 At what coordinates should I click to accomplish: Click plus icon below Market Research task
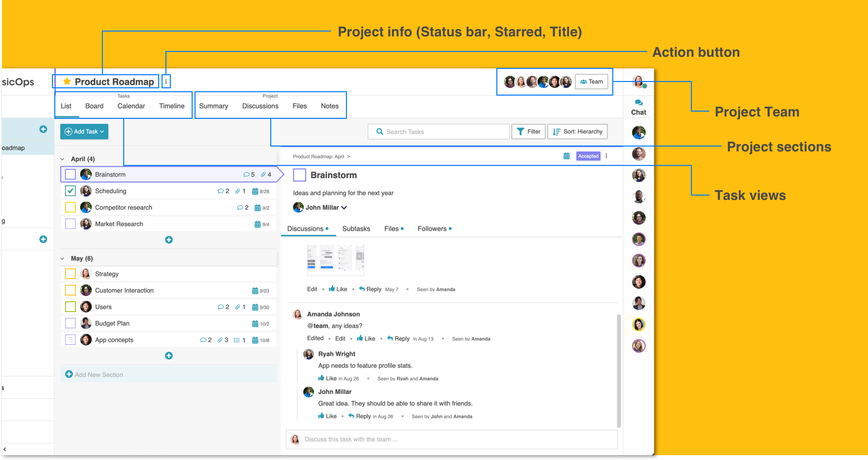(169, 240)
